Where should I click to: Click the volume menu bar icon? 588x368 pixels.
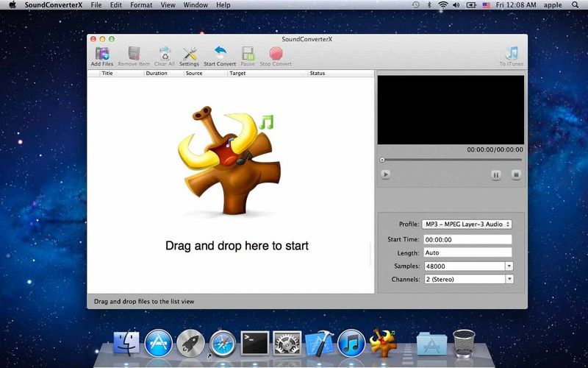click(x=456, y=5)
